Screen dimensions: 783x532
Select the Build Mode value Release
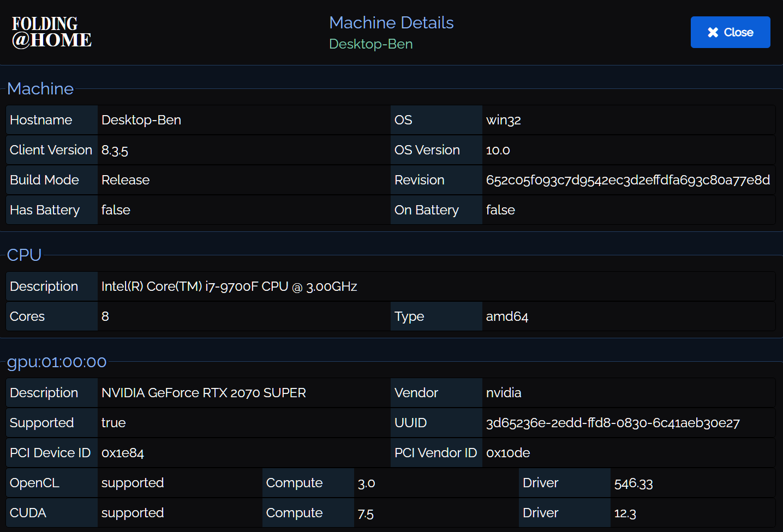(x=125, y=180)
